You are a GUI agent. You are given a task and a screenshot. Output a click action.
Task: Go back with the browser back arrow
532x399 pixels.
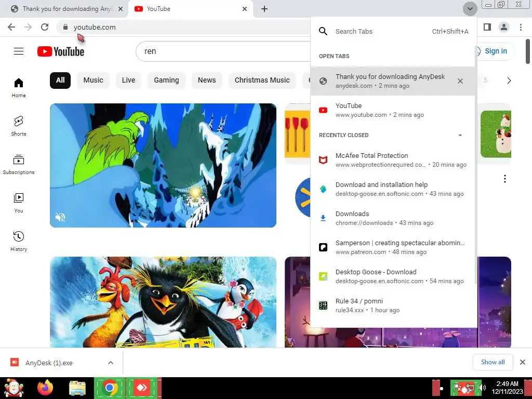coord(11,27)
